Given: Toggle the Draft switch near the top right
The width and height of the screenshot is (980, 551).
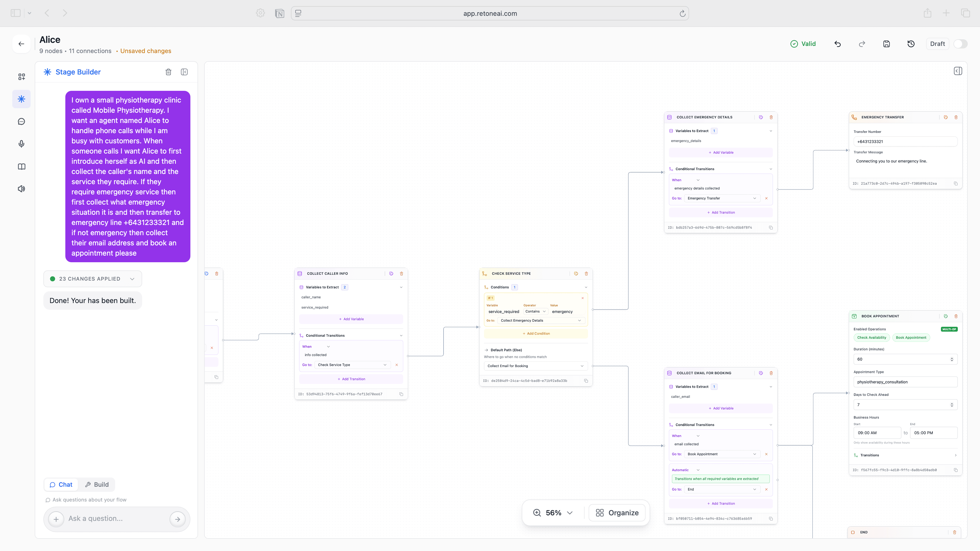Looking at the screenshot, I should [x=961, y=44].
